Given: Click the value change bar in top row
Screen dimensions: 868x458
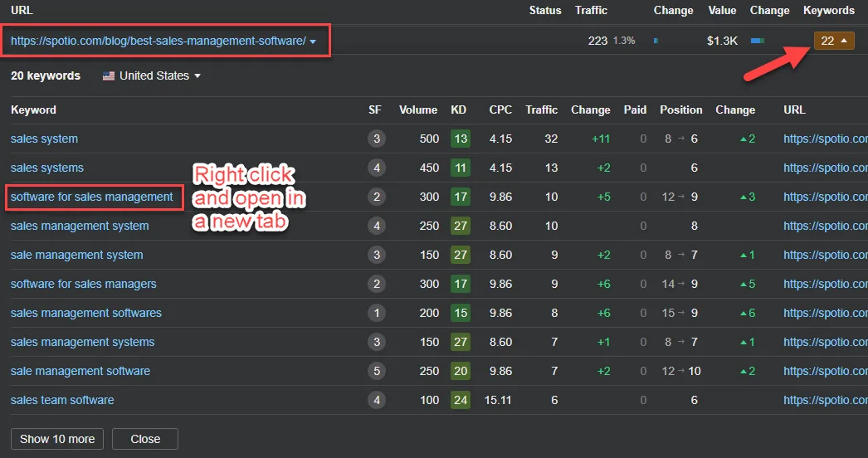Looking at the screenshot, I should [x=758, y=41].
